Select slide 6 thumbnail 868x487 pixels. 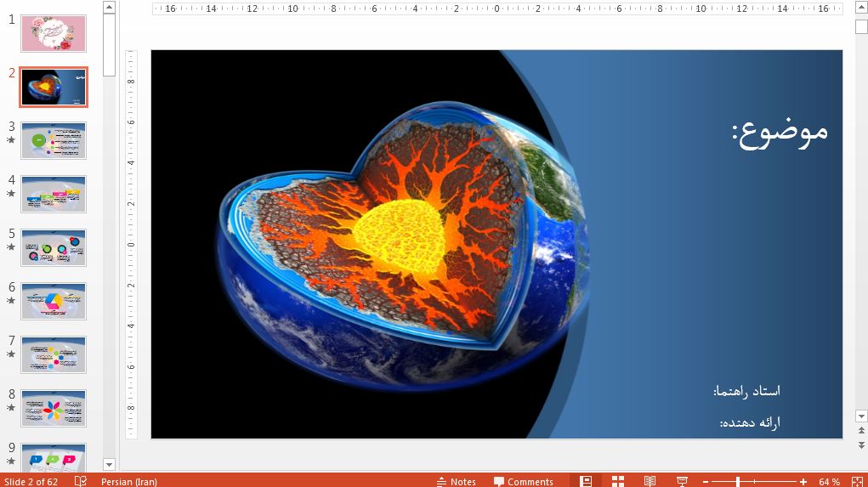54,301
